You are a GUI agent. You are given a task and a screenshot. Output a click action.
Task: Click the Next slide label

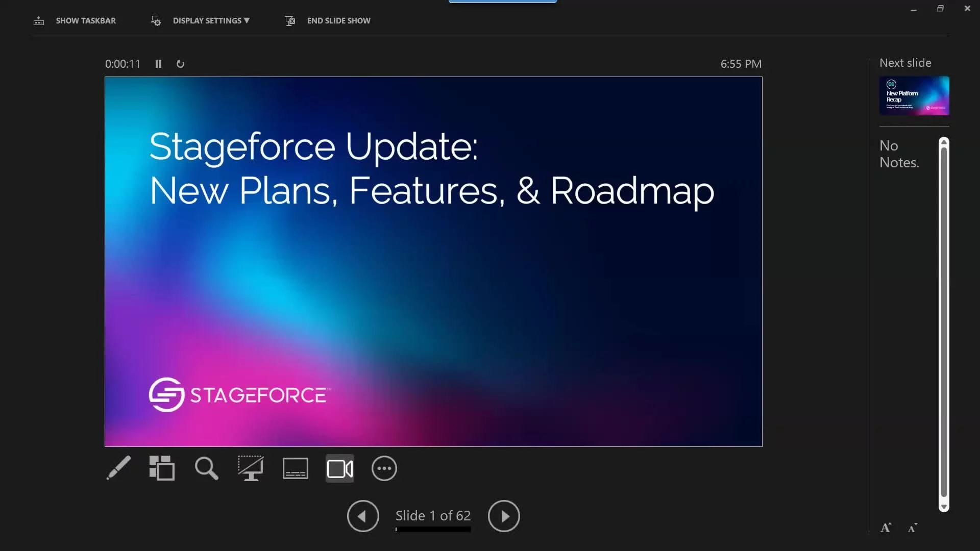[905, 63]
